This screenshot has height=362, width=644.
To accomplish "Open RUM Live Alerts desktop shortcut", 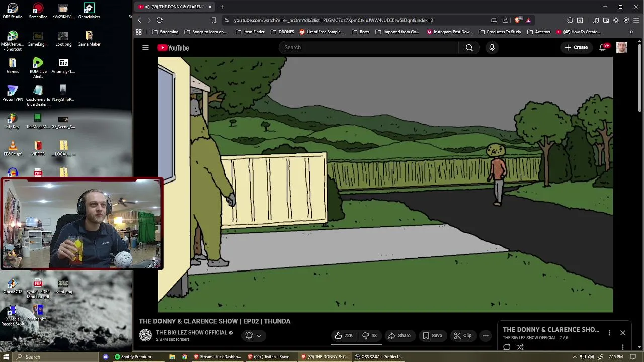I will tap(38, 68).
